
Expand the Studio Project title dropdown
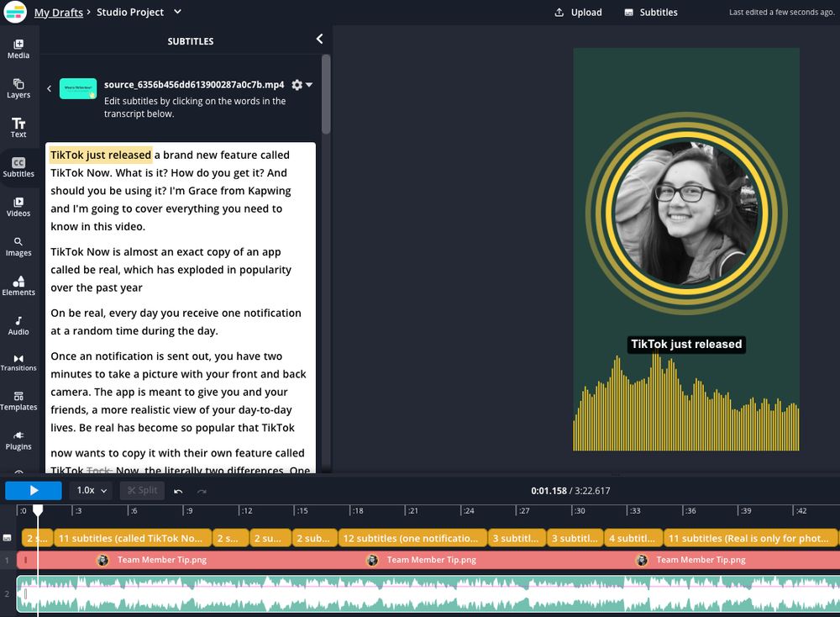[x=176, y=12]
